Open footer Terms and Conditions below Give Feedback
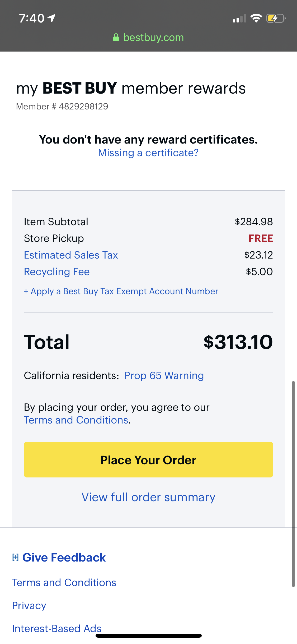The image size is (297, 644). (64, 583)
